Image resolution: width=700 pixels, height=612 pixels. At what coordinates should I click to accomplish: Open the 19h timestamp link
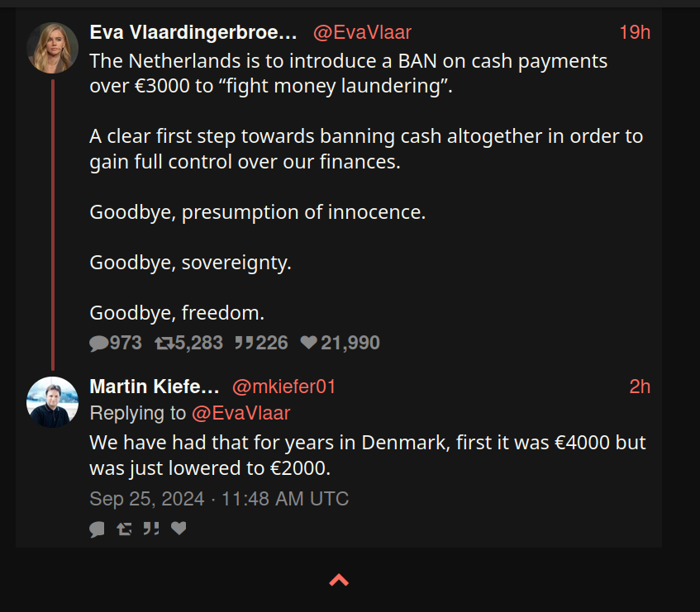coord(635,32)
